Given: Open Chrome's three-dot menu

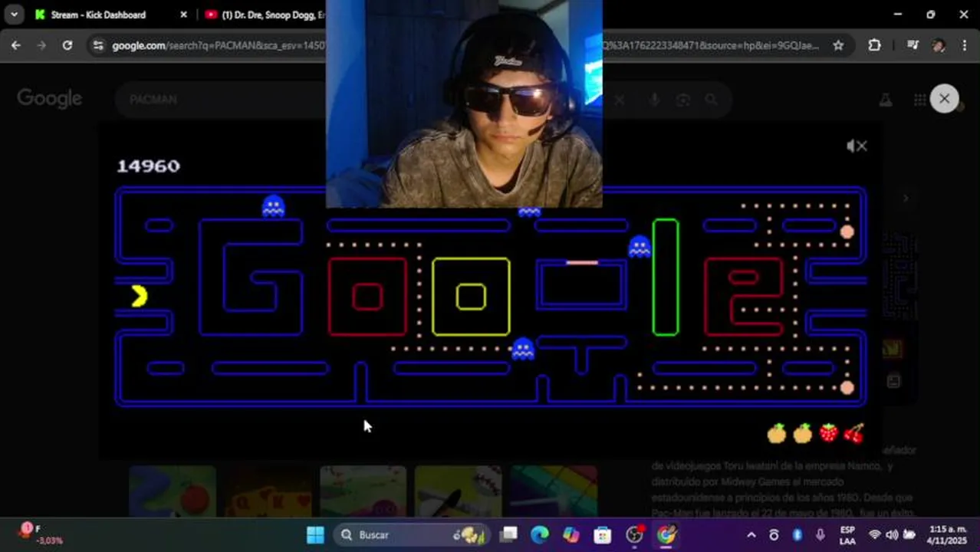Looking at the screenshot, I should click(x=964, y=45).
